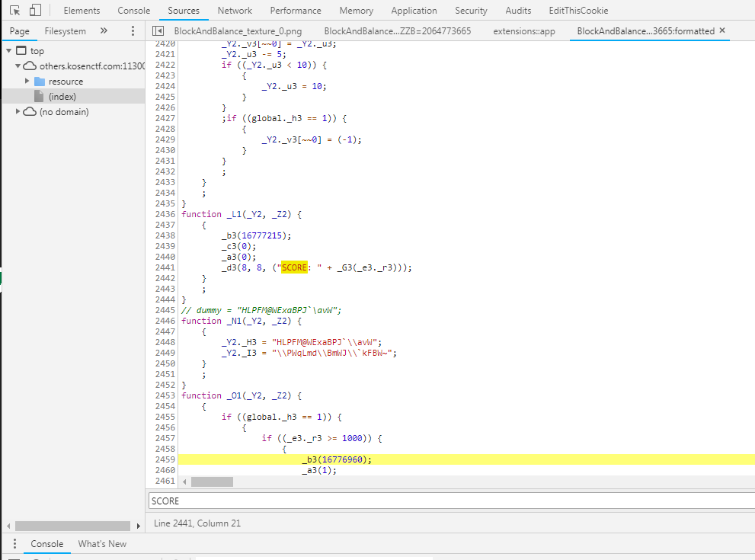This screenshot has height=560, width=755.
Task: Open the drawer three-dot menu
Action: (14, 543)
